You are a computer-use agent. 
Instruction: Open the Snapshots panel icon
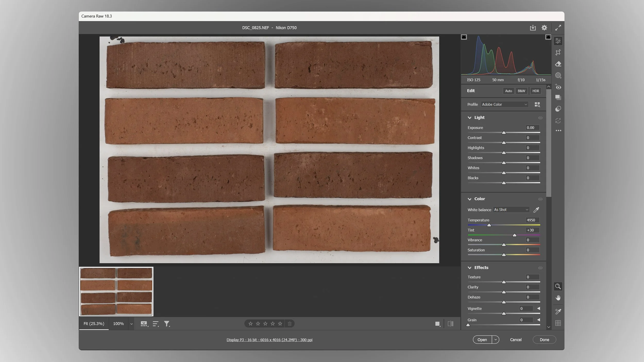558,98
